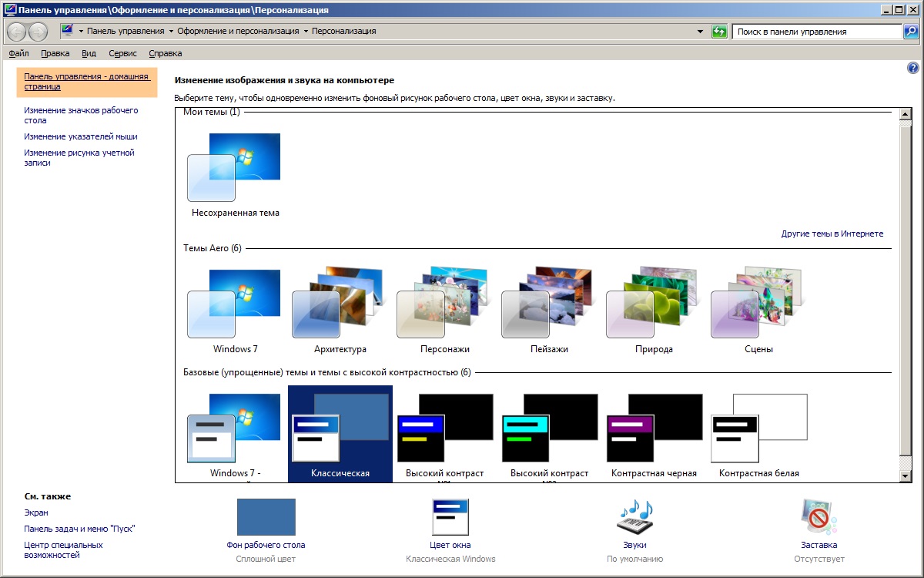This screenshot has height=578, width=924.
Task: Open address bar history dropdown
Action: click(x=700, y=32)
